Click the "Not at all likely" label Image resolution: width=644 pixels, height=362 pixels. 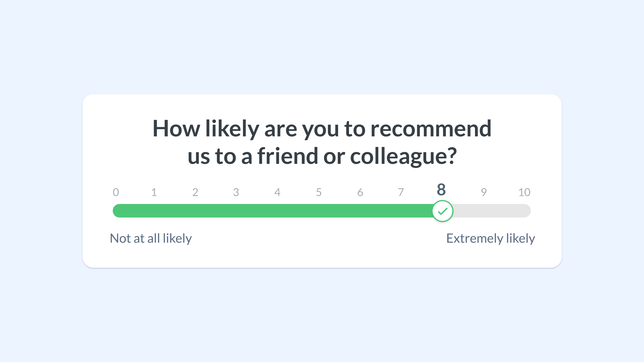[151, 239]
